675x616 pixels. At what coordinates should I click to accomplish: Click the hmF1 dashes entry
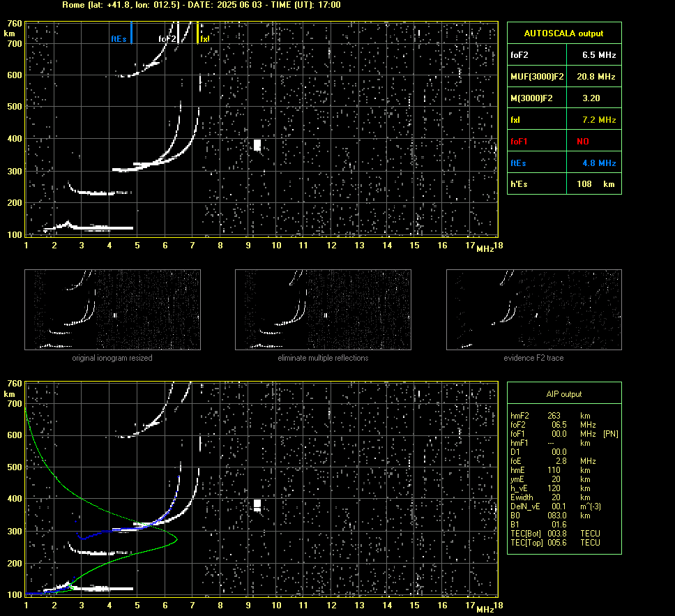550,443
